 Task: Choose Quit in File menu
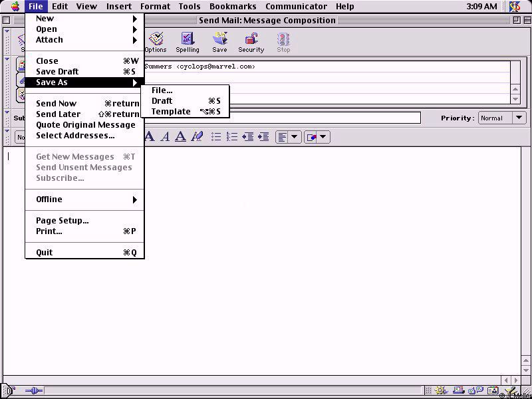tap(85, 253)
